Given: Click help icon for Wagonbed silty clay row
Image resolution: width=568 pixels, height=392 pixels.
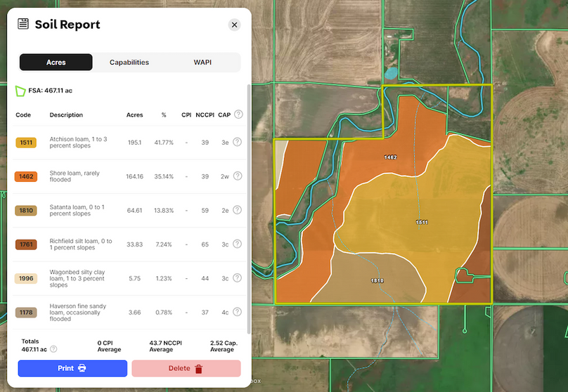Looking at the screenshot, I should pos(237,278).
